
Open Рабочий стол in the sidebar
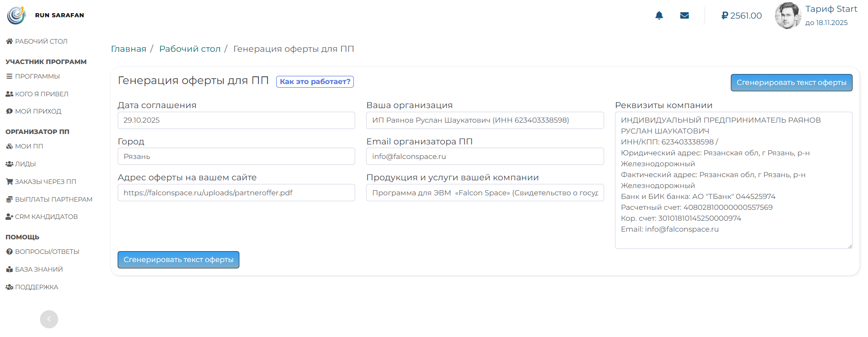point(37,41)
